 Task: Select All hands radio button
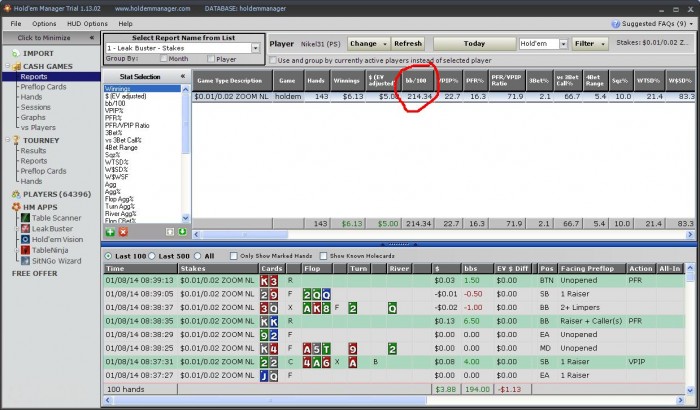[x=198, y=256]
